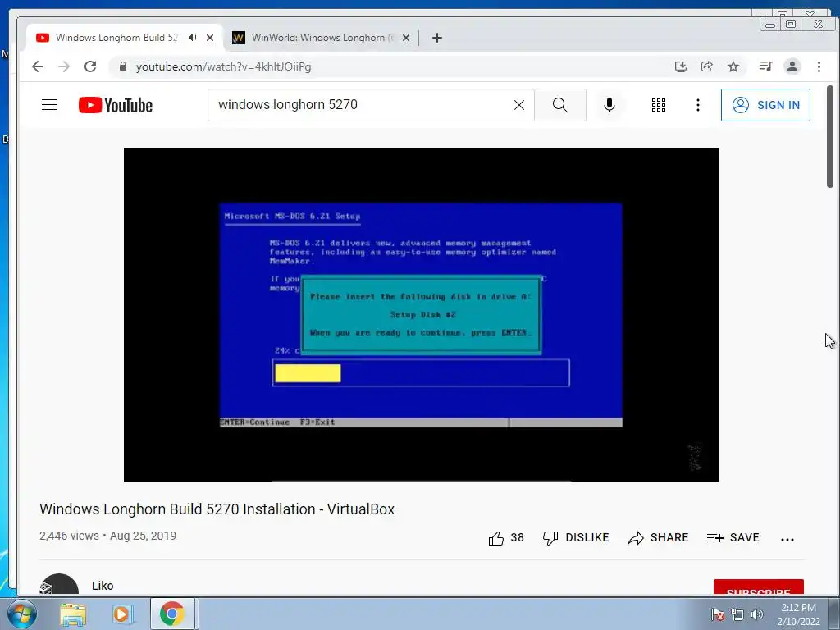The image size is (840, 630).
Task: Open the Chrome three-dot menu
Action: click(819, 66)
